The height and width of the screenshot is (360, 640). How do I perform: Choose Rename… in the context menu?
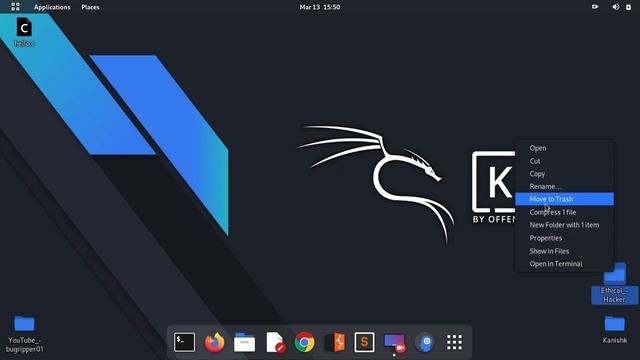point(564,186)
